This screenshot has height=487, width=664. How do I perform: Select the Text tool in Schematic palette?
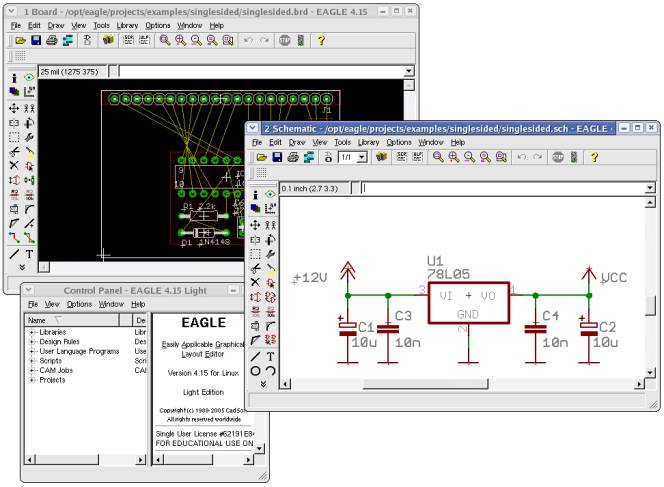270,356
